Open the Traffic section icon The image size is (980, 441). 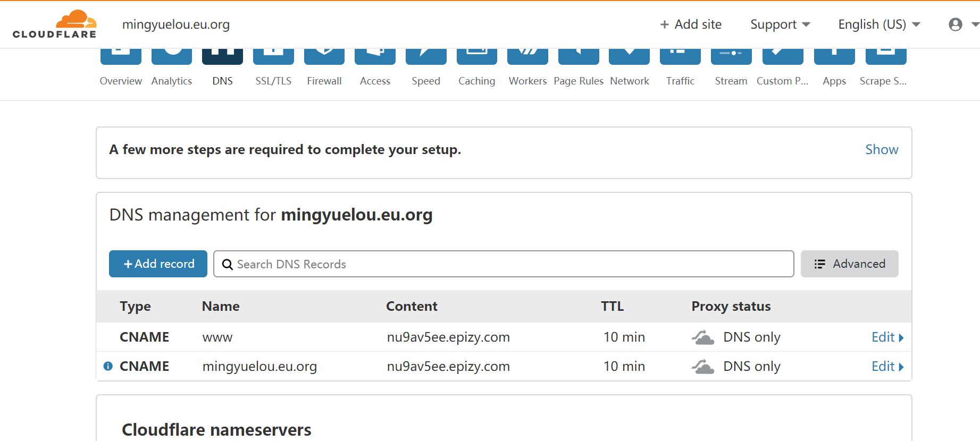680,56
